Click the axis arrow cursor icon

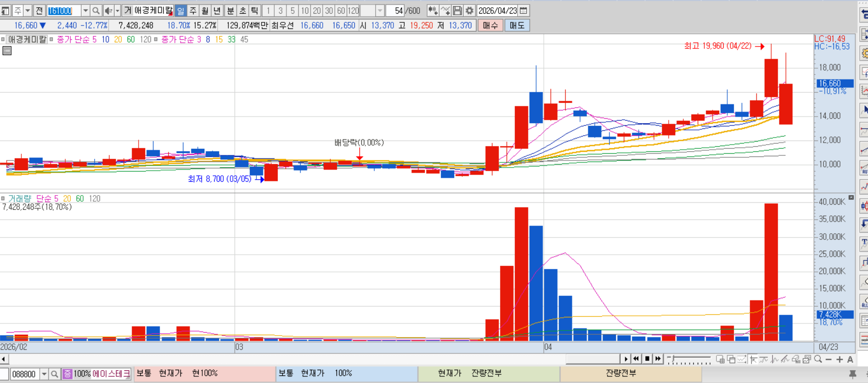[x=753, y=359]
